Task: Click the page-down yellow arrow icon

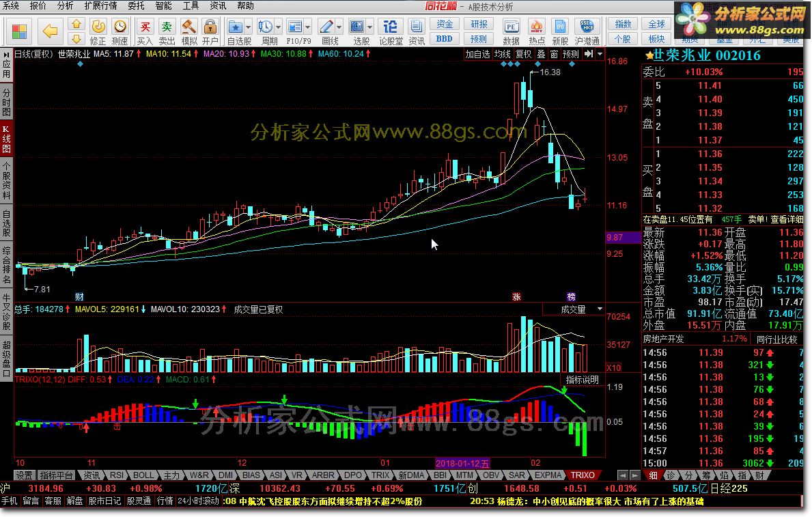Action: (76, 39)
